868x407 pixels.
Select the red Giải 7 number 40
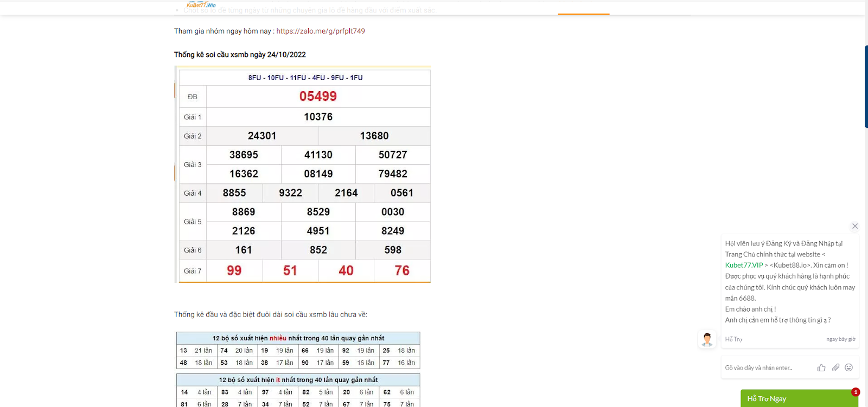tap(346, 270)
